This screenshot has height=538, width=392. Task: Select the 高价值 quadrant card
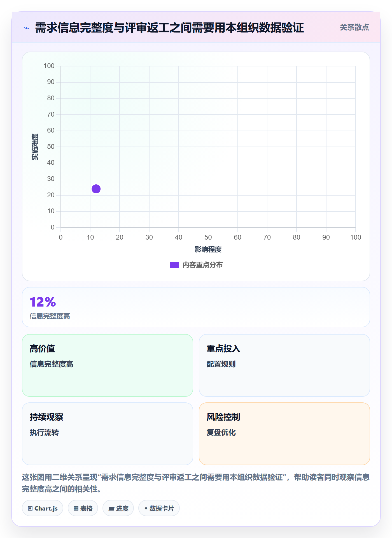point(108,365)
